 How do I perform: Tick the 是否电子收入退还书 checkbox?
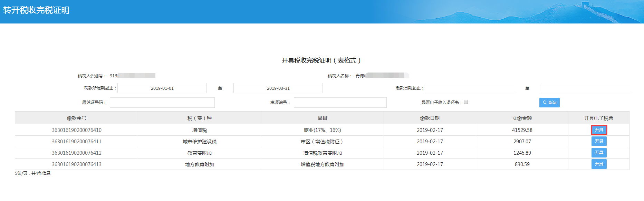click(466, 102)
